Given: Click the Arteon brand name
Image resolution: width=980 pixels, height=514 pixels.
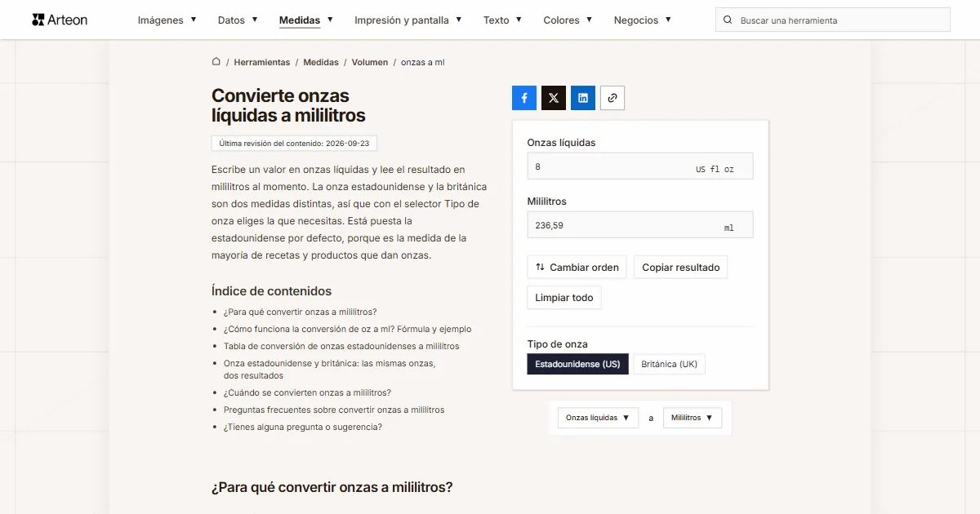Looking at the screenshot, I should click(68, 20).
